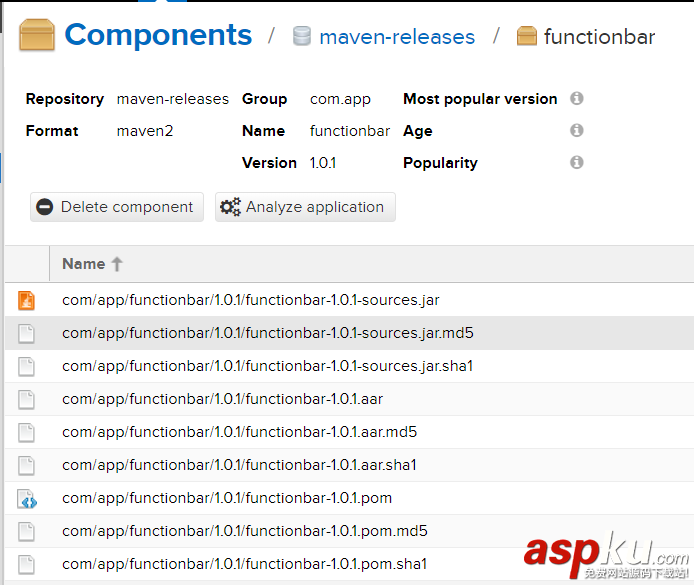Click the file icon for the aar.sha1 asset
Viewport: 694px width, 585px height.
[x=26, y=466]
